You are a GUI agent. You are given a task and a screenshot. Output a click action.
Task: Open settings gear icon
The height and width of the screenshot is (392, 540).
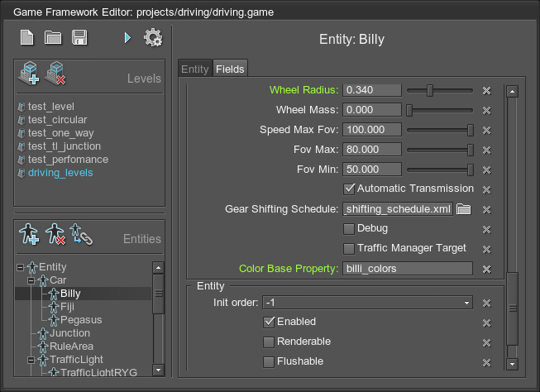pos(153,37)
